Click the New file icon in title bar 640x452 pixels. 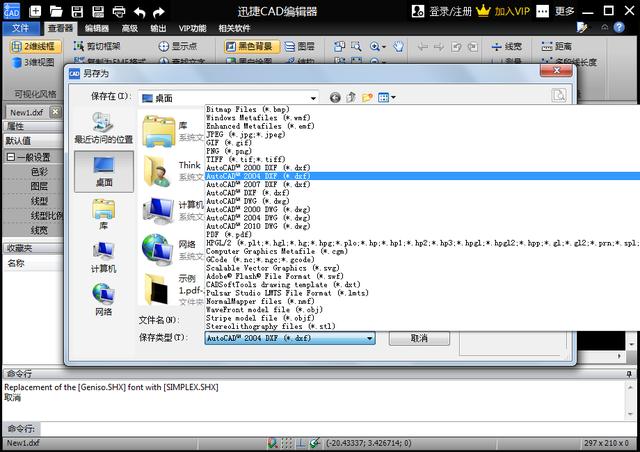[36, 11]
